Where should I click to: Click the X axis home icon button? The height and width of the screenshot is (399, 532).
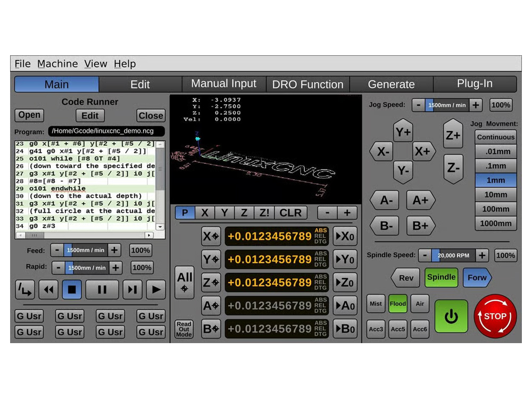pos(211,236)
